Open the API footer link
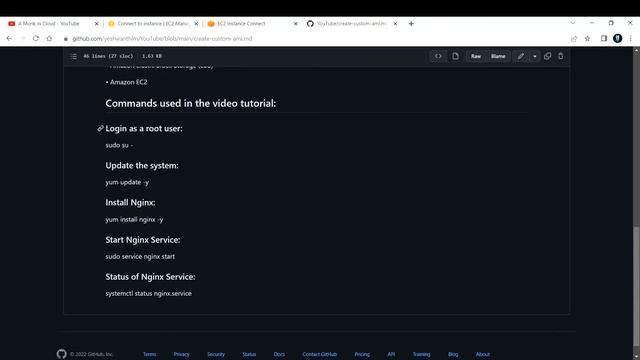 [x=391, y=354]
